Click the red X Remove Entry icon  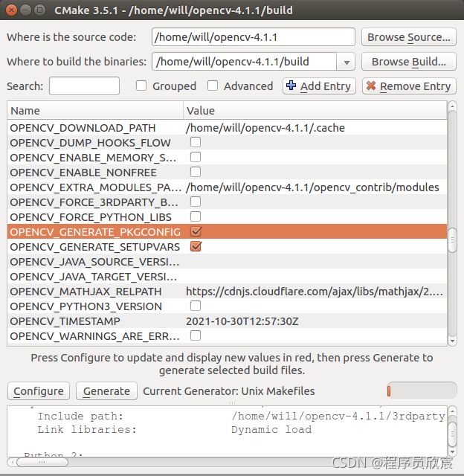(x=371, y=86)
